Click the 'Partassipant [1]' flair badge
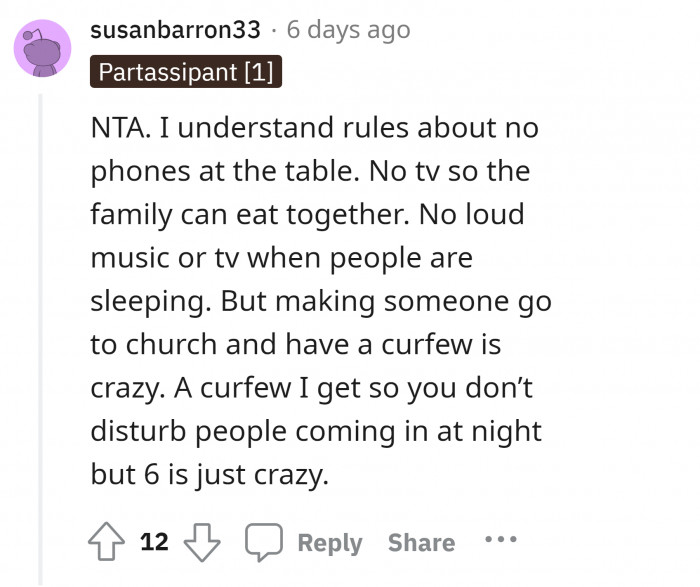 coord(186,73)
